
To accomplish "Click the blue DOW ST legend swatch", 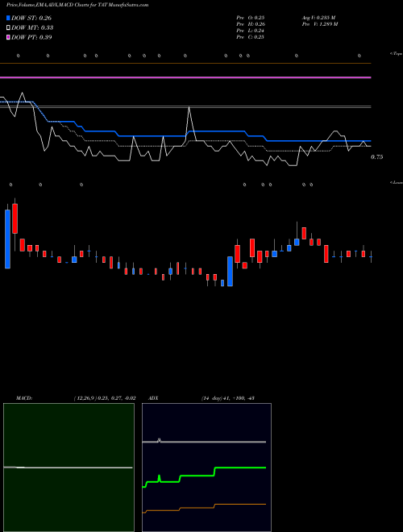I will (x=8, y=18).
